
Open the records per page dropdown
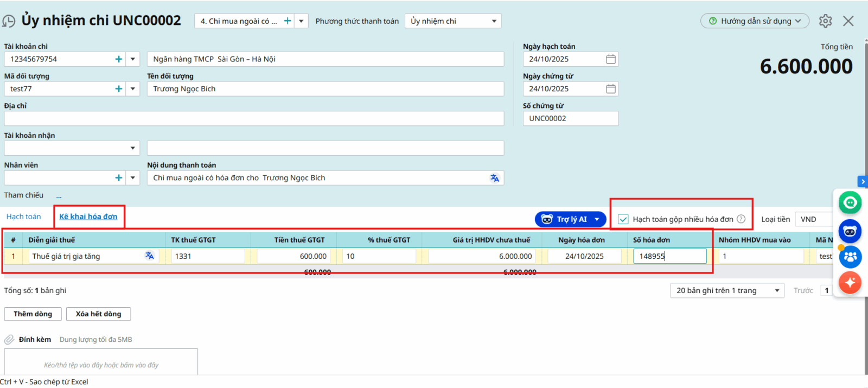pos(776,291)
